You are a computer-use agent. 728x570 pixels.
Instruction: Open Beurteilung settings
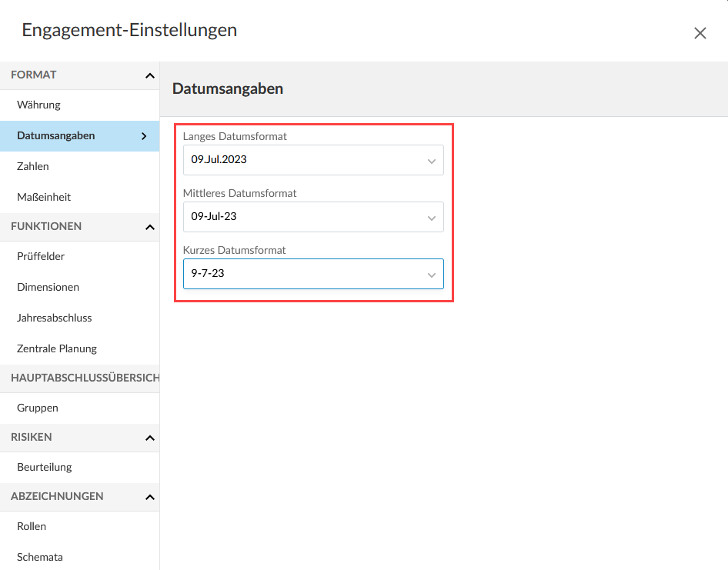[80, 468]
